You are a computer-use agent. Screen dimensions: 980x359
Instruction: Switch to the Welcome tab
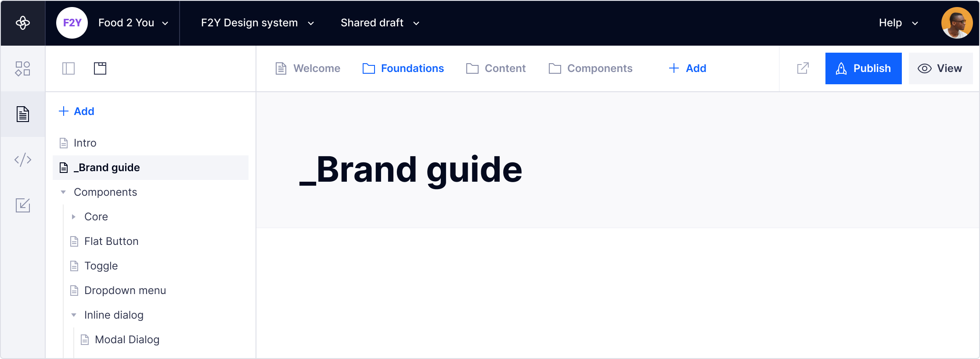(x=308, y=68)
